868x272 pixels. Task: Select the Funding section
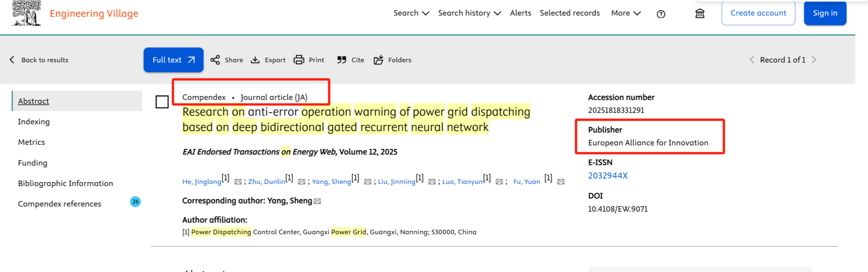pyautogui.click(x=33, y=163)
